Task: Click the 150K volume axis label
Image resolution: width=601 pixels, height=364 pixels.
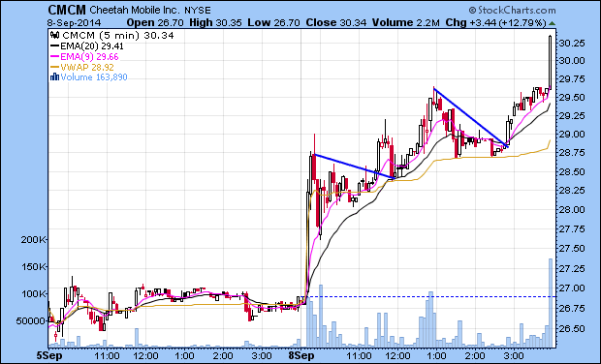Action: [33, 266]
